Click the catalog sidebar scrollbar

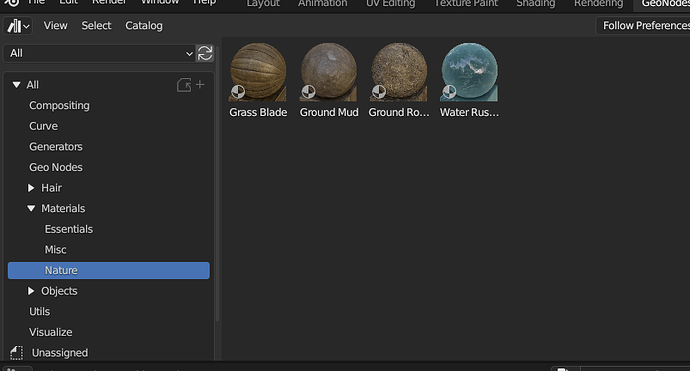[x=217, y=183]
